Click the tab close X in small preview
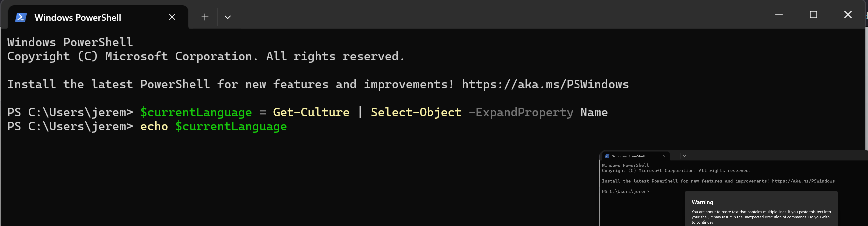This screenshot has height=226, width=868. pyautogui.click(x=664, y=156)
